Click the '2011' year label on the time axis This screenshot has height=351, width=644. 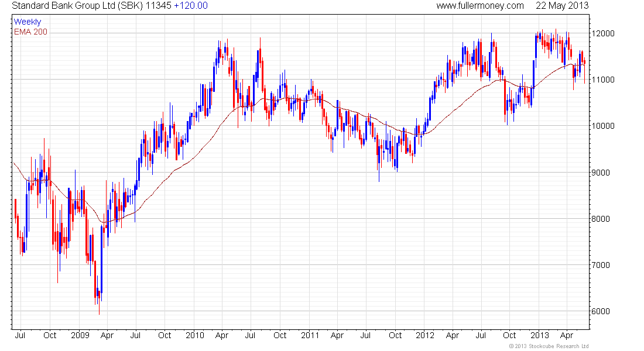[x=310, y=335]
